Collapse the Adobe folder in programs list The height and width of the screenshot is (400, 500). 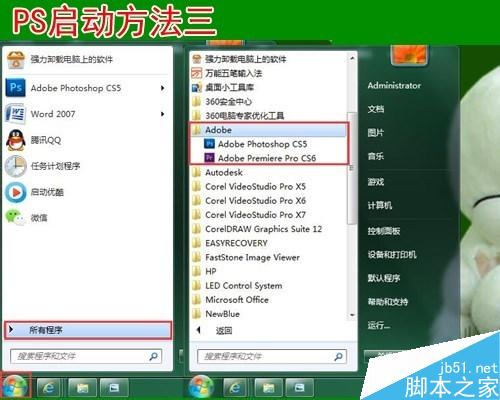tap(269, 130)
